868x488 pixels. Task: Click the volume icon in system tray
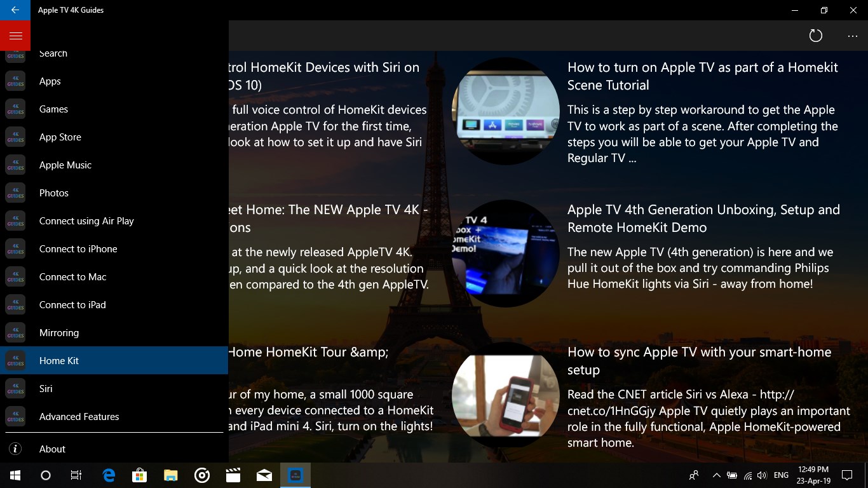coord(762,475)
